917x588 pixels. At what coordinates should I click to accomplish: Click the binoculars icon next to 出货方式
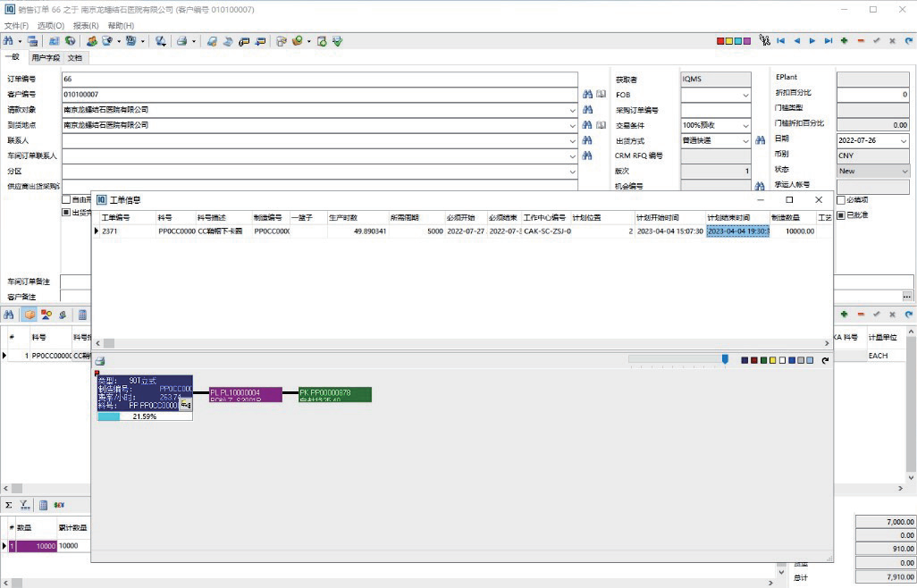click(x=760, y=140)
